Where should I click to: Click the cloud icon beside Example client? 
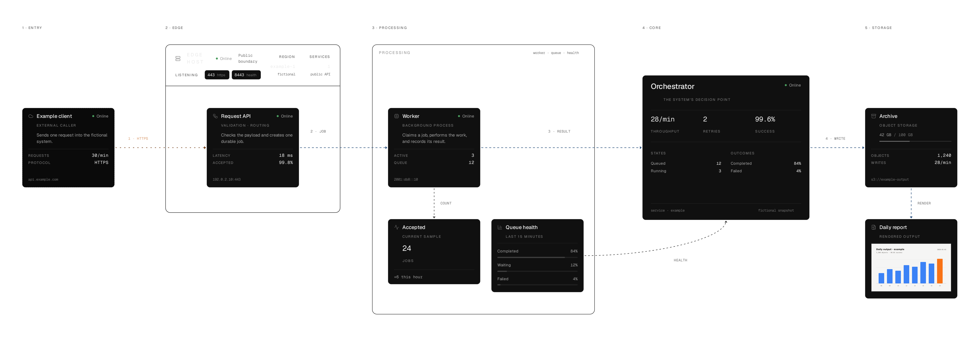(31, 116)
